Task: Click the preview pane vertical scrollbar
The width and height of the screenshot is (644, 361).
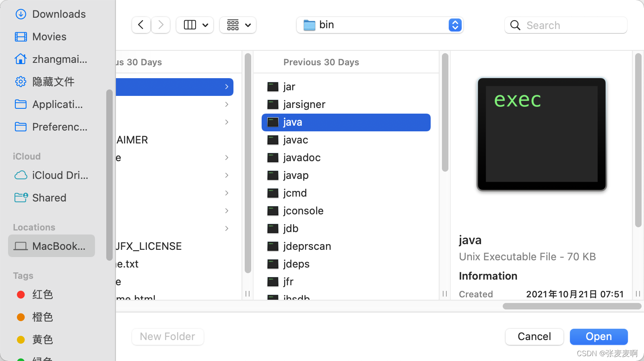Action: 638,140
